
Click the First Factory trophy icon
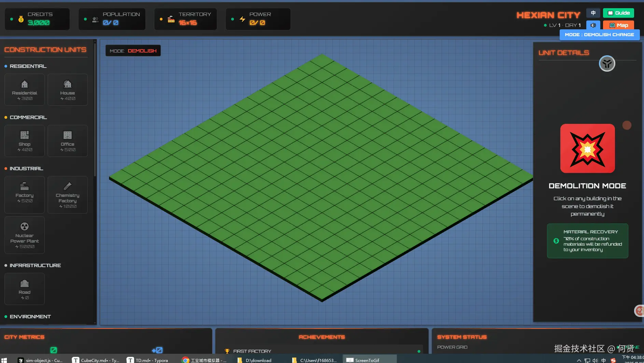tap(227, 351)
